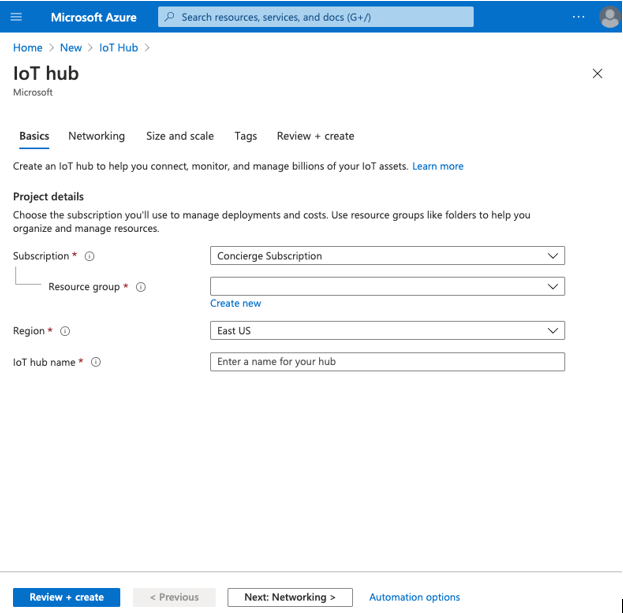Open the Size and scale tab
The width and height of the screenshot is (623, 613).
click(x=180, y=136)
